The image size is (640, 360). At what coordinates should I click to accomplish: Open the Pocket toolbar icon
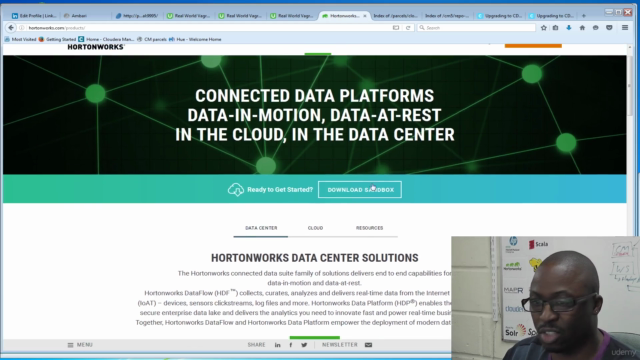tap(609, 28)
